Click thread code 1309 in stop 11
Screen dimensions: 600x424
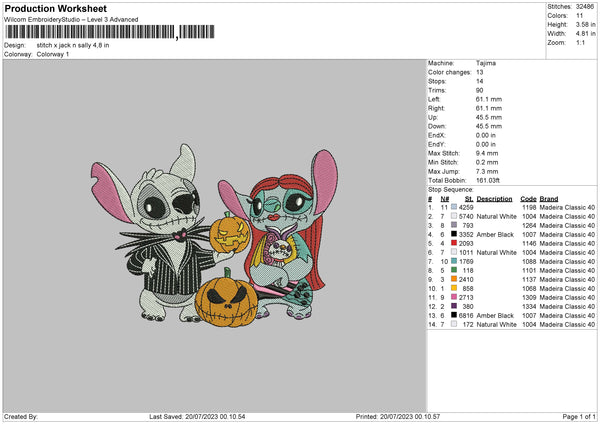pos(529,297)
